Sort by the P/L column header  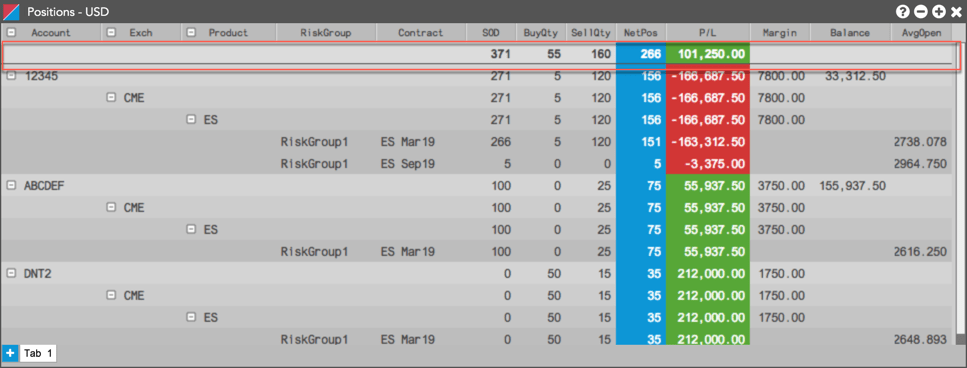pos(708,33)
